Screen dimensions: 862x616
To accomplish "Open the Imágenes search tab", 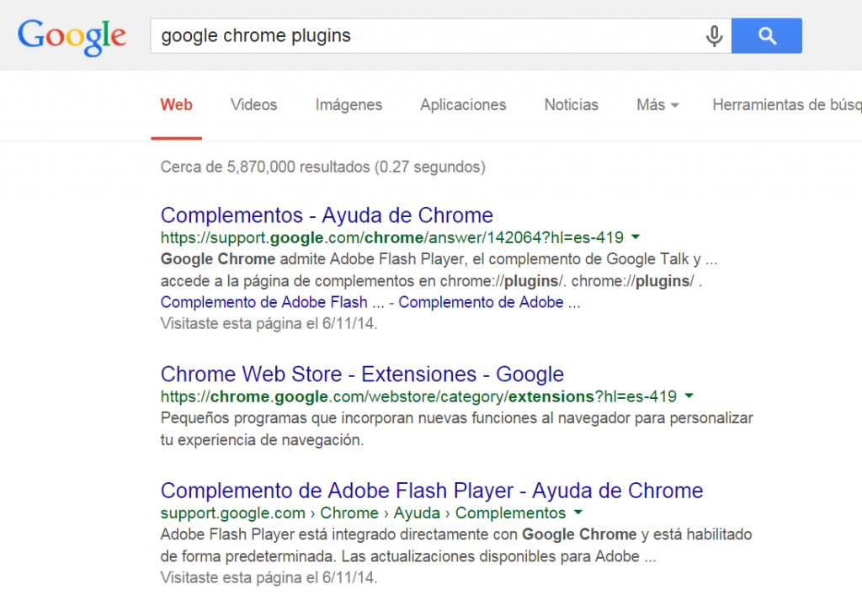I will coord(349,104).
